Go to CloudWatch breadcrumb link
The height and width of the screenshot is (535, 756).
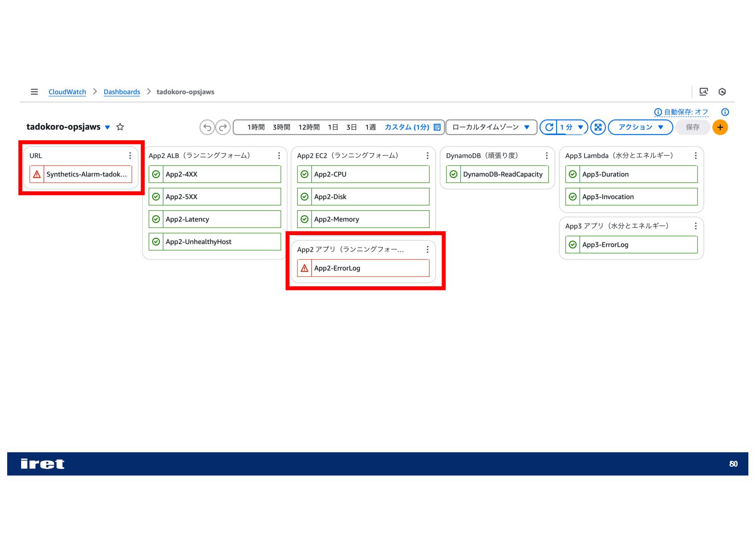coord(67,92)
